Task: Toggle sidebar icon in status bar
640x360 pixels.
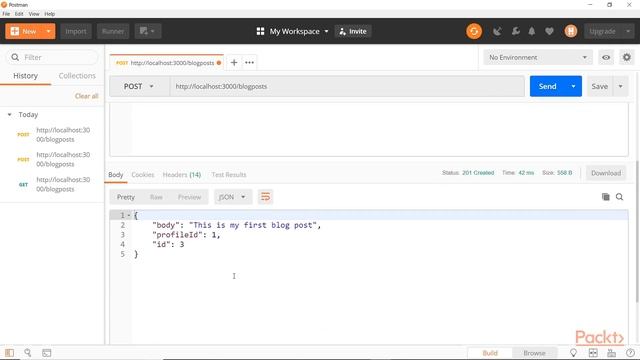Action: pos(9,353)
